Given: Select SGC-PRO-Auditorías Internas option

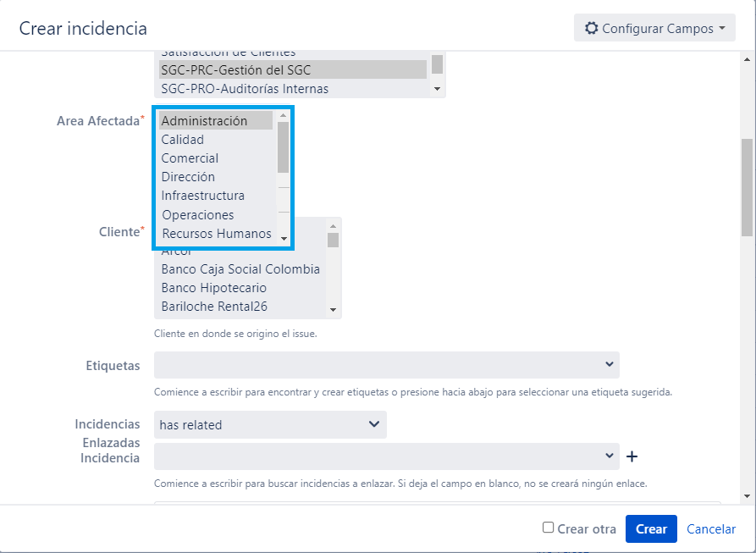Looking at the screenshot, I should click(293, 89).
